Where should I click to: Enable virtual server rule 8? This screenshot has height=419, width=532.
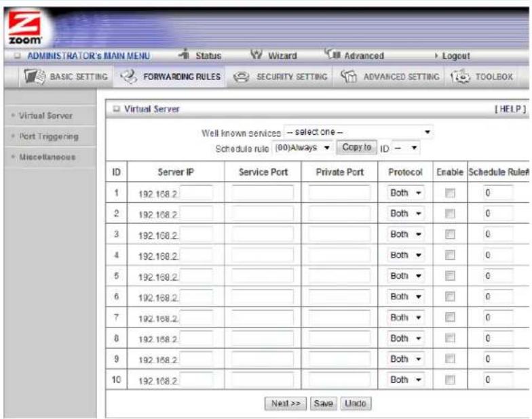(450, 338)
